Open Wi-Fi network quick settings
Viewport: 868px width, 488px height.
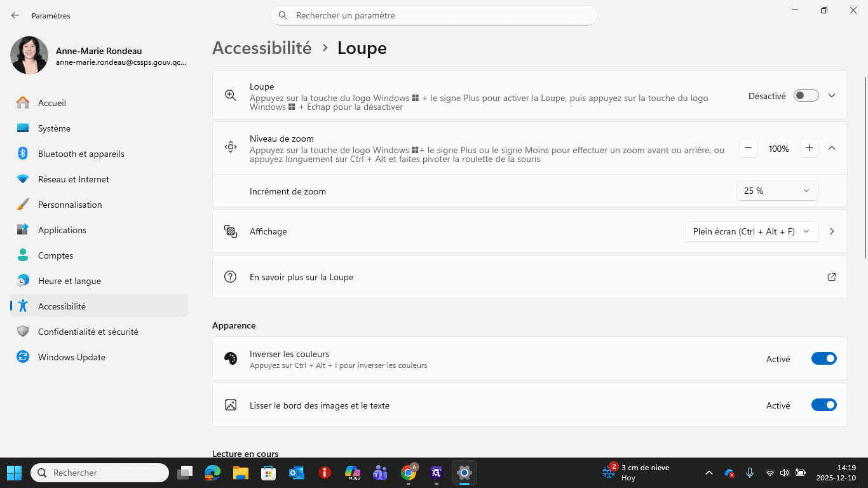pyautogui.click(x=770, y=473)
